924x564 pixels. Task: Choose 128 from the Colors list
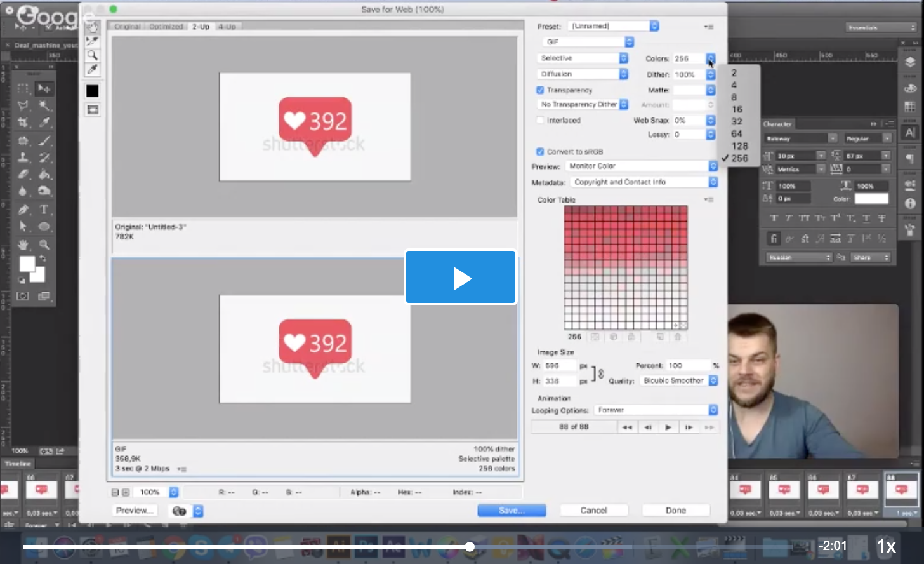point(739,146)
